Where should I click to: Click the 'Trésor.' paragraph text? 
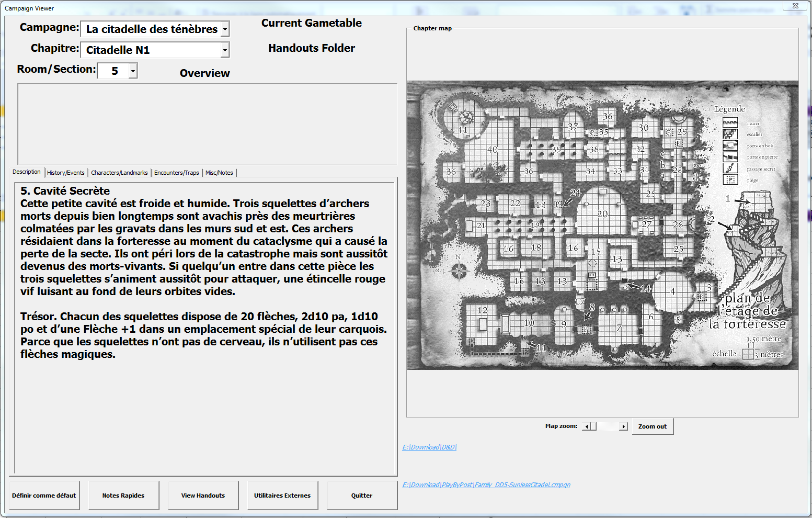click(204, 335)
